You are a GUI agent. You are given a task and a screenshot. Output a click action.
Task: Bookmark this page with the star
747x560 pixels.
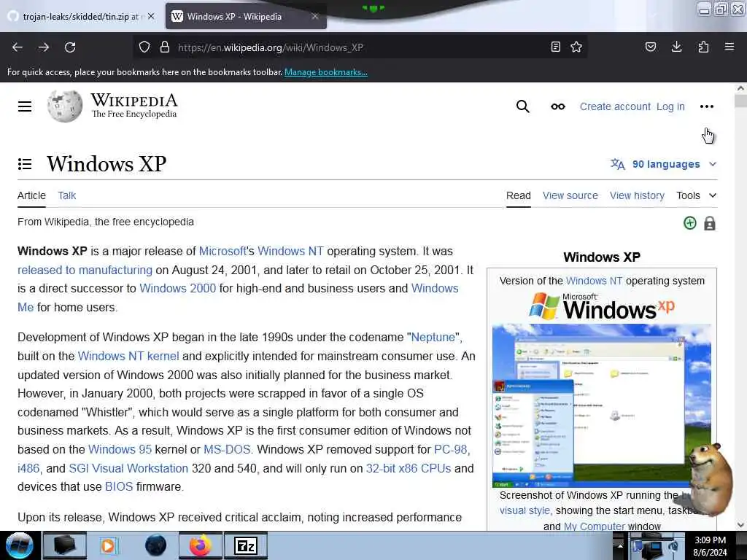pyautogui.click(x=576, y=47)
